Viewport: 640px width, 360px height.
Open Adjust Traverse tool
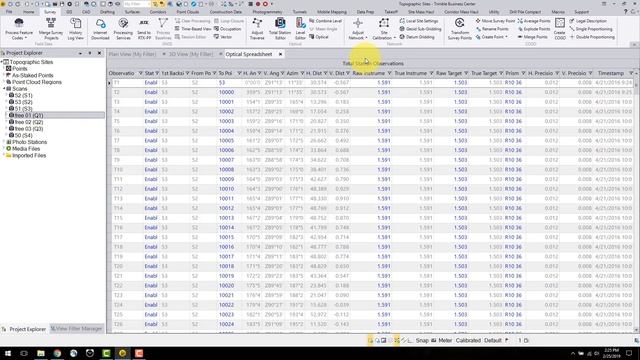tap(257, 29)
